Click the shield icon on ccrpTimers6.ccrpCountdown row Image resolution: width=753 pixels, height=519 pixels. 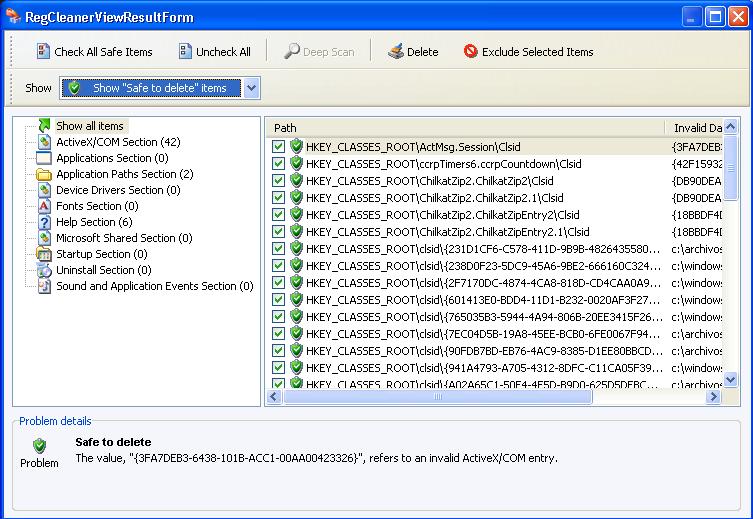[296, 164]
